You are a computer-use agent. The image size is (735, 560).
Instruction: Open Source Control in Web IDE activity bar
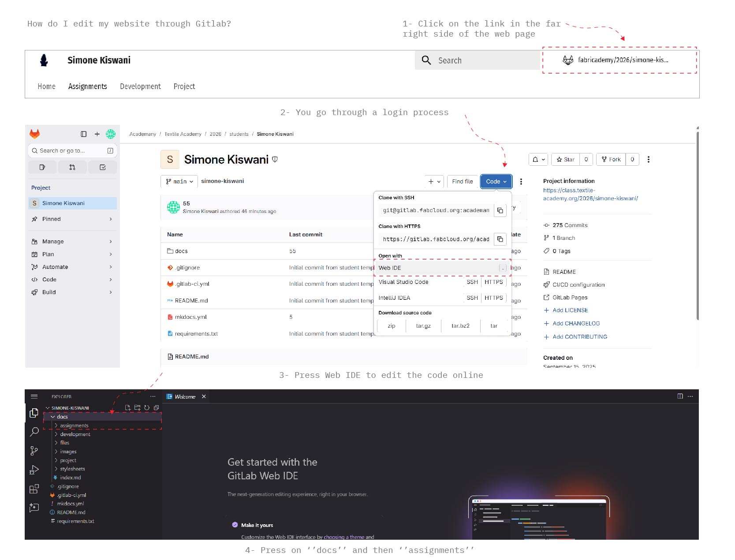coord(34,451)
